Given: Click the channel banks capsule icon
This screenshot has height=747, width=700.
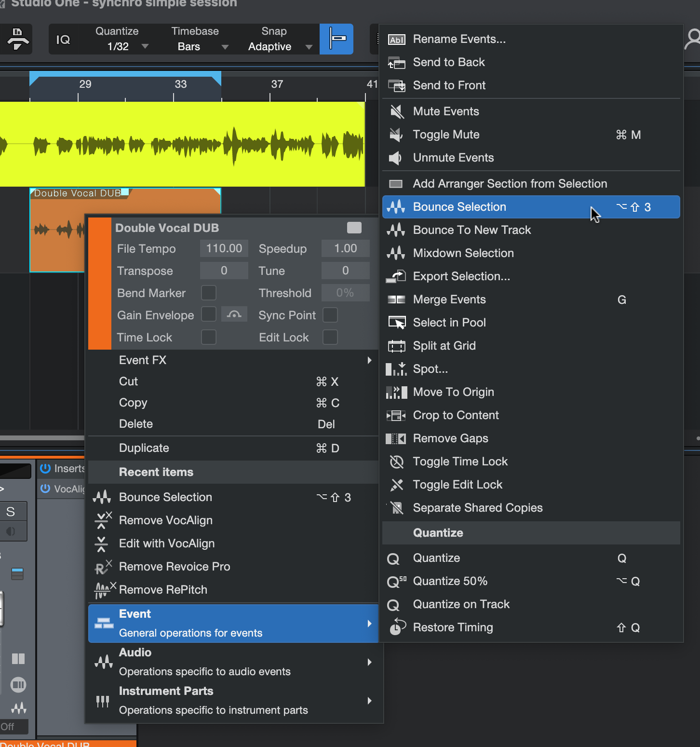Looking at the screenshot, I should tap(18, 684).
